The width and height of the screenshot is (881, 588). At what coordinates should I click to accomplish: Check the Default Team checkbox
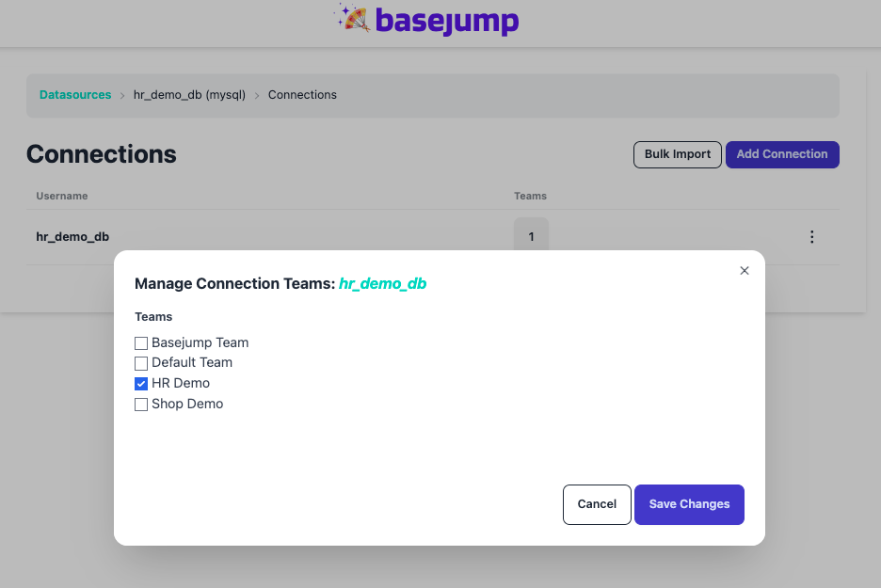[141, 363]
